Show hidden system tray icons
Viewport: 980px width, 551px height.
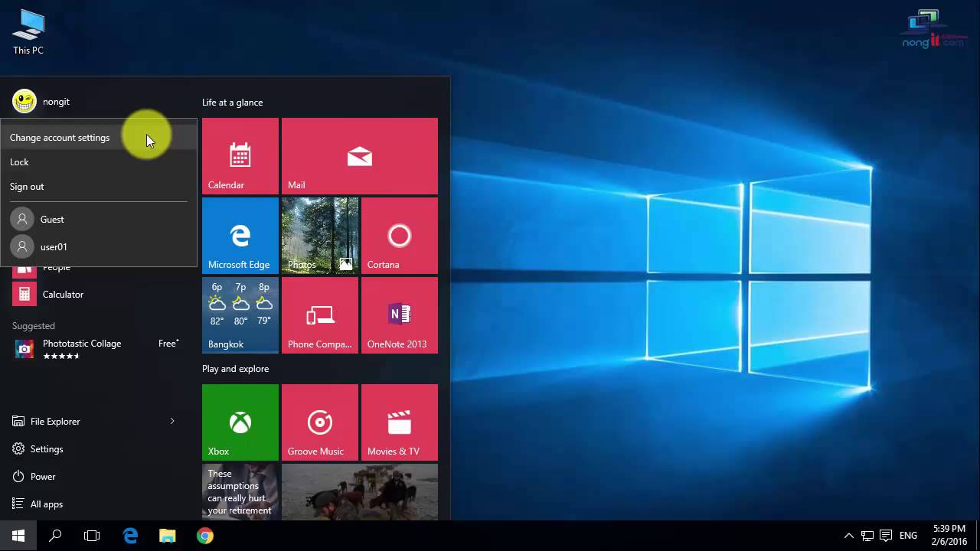click(848, 536)
